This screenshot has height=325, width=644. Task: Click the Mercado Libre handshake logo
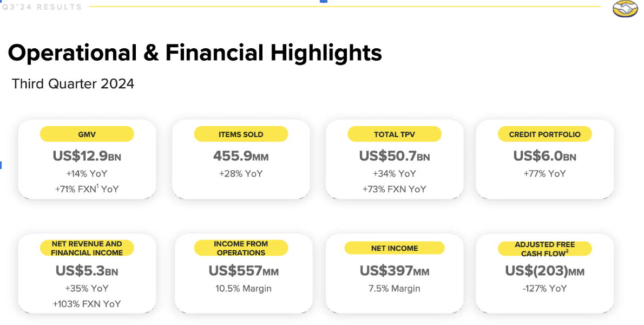(626, 9)
